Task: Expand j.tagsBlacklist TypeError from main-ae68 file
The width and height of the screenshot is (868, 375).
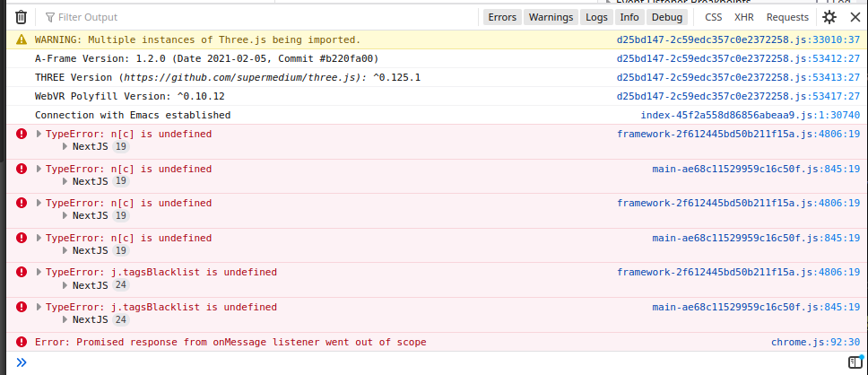Action: [39, 307]
